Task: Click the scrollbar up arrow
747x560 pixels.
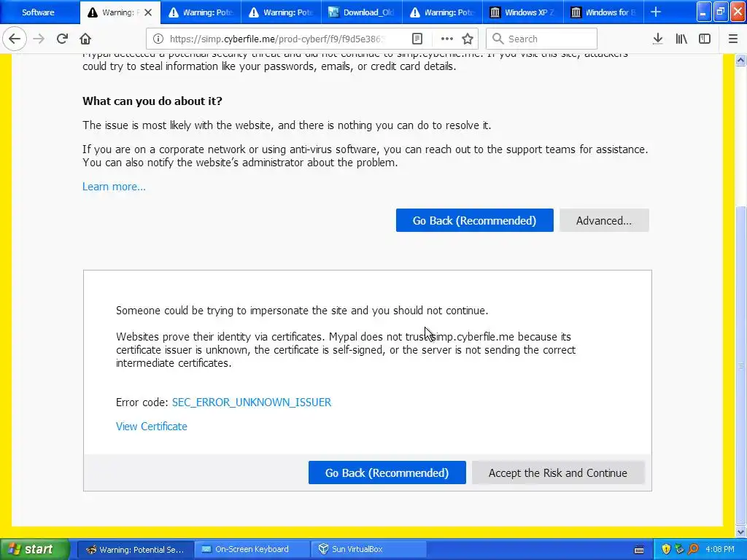Action: [x=741, y=60]
